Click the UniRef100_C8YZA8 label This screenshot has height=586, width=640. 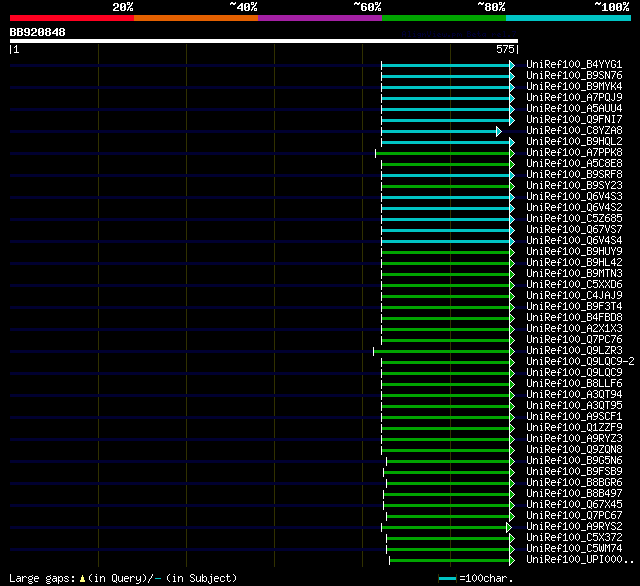[x=574, y=131]
